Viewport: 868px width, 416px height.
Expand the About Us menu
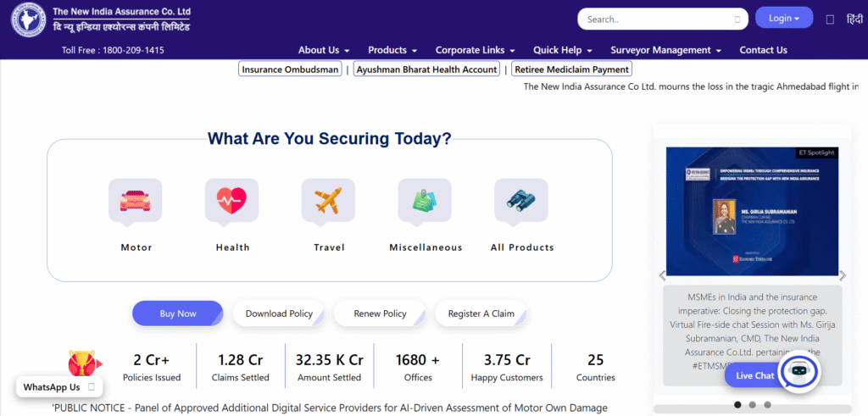click(324, 50)
